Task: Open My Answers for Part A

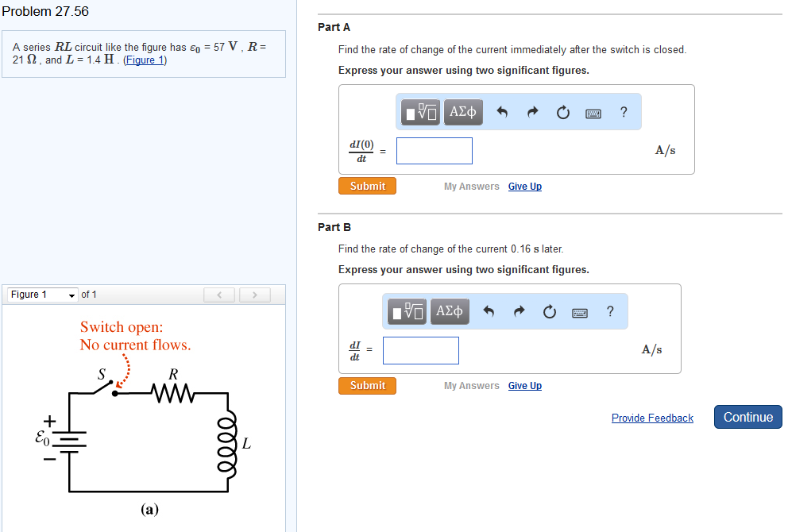Action: coord(471,187)
